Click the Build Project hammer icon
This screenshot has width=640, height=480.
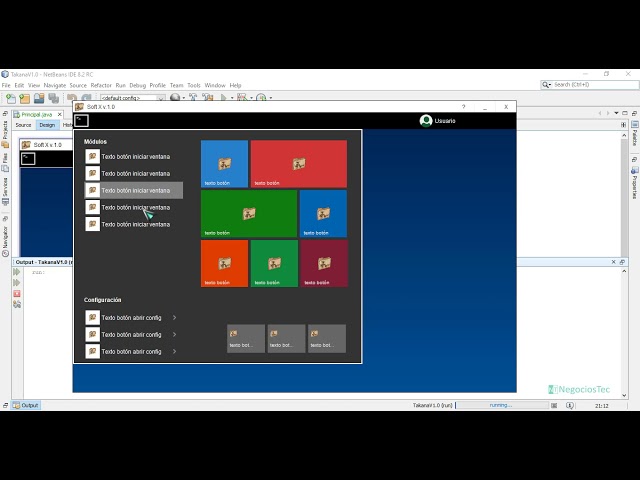click(x=193, y=98)
